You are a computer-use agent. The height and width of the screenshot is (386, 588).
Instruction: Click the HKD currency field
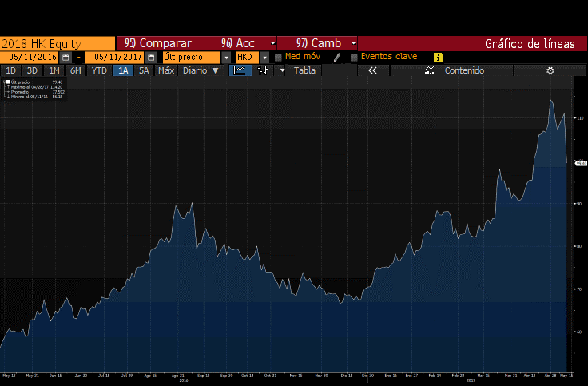point(248,58)
